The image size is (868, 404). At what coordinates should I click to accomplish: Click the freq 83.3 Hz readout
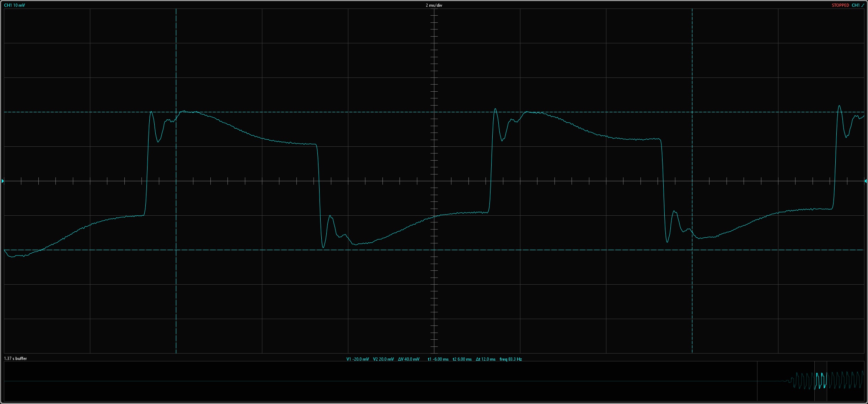[511, 359]
